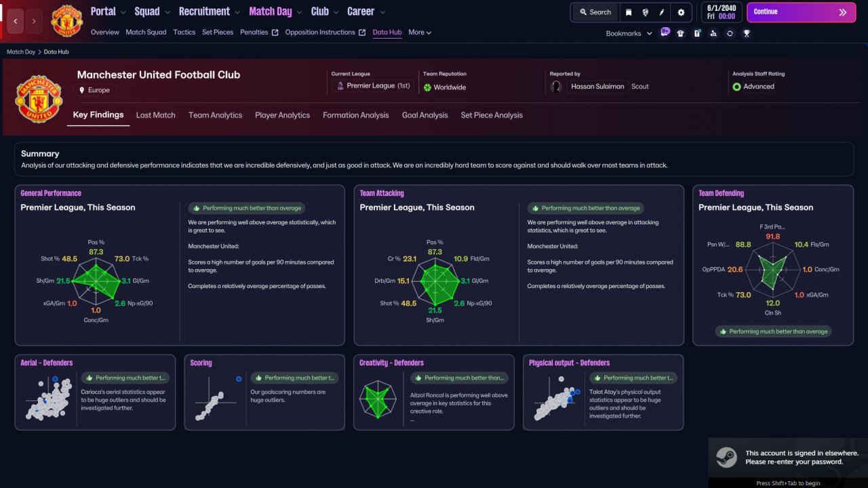Click the Worldwide reputation icon
Viewport: 868px width, 488px height.
tap(427, 87)
